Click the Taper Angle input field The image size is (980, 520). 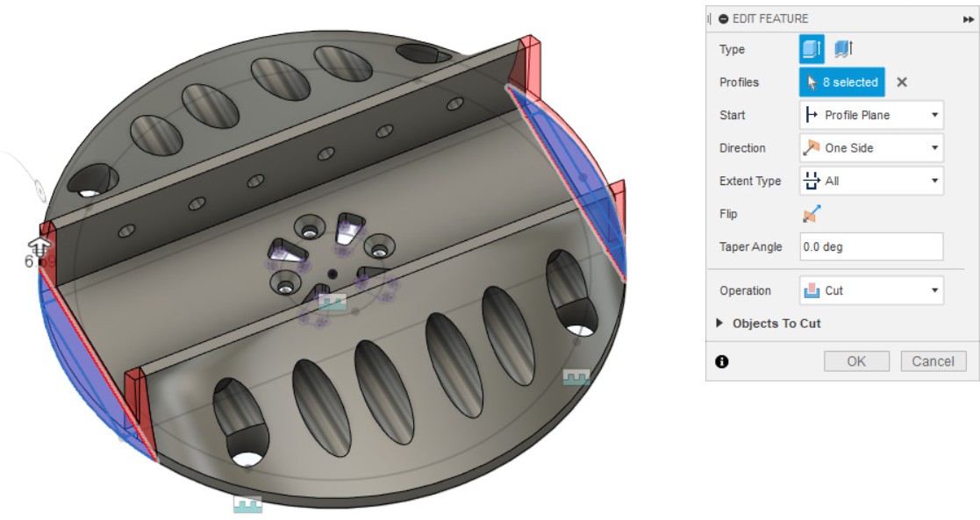871,247
